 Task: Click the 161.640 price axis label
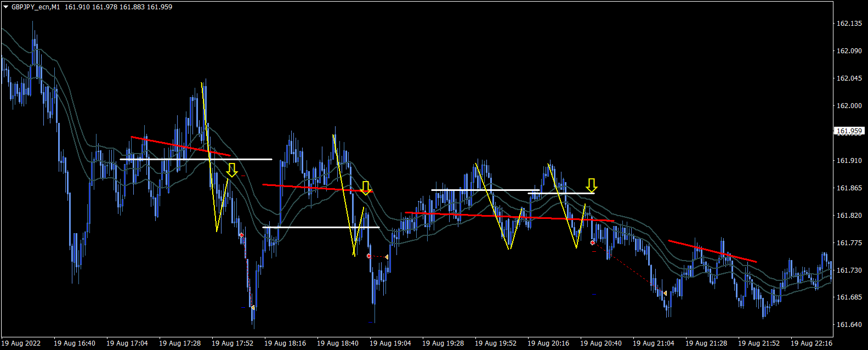(x=849, y=325)
